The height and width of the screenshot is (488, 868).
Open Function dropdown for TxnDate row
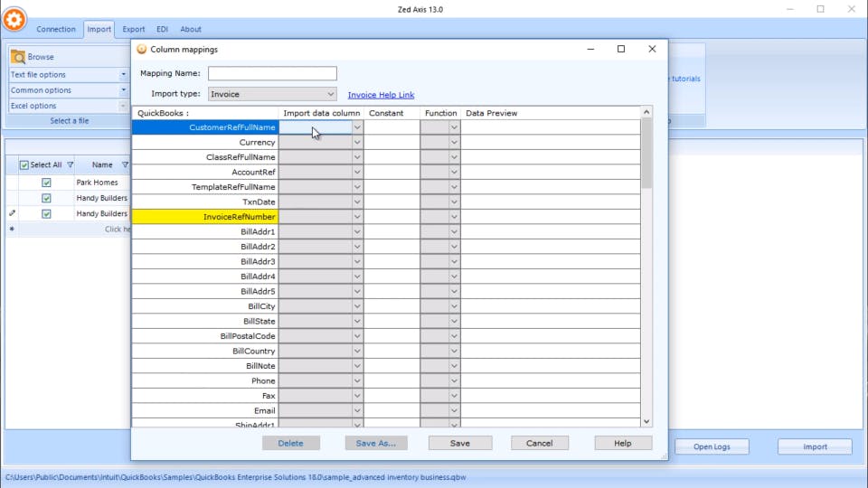click(x=454, y=202)
